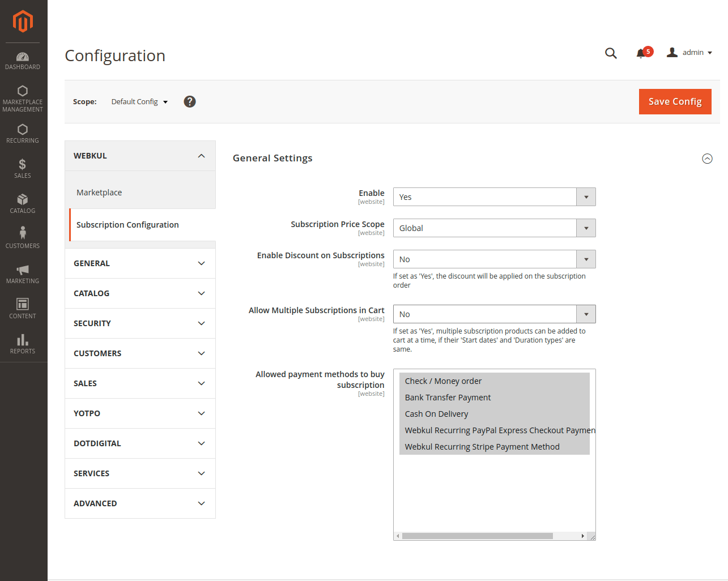Select Webkul Recurring PayPal Express Checkout option
The width and height of the screenshot is (728, 581).
[x=495, y=430]
